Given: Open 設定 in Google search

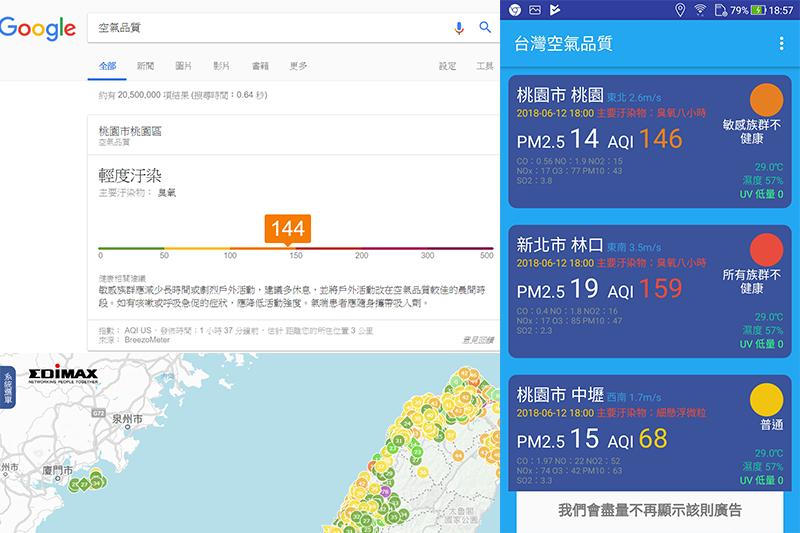Looking at the screenshot, I should pyautogui.click(x=447, y=66).
